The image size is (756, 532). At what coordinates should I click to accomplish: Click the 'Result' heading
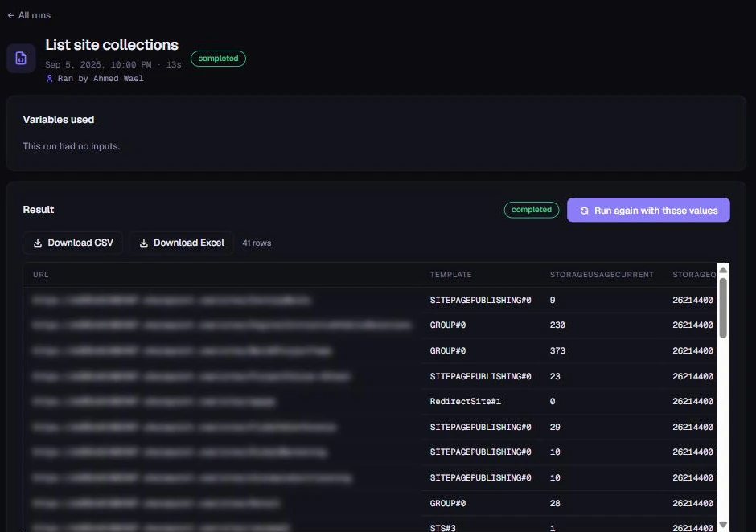(38, 210)
